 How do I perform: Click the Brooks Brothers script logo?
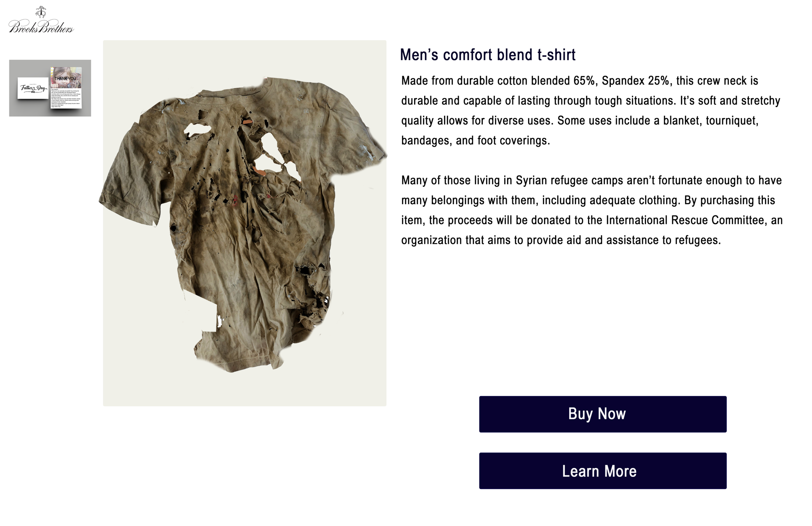[41, 27]
